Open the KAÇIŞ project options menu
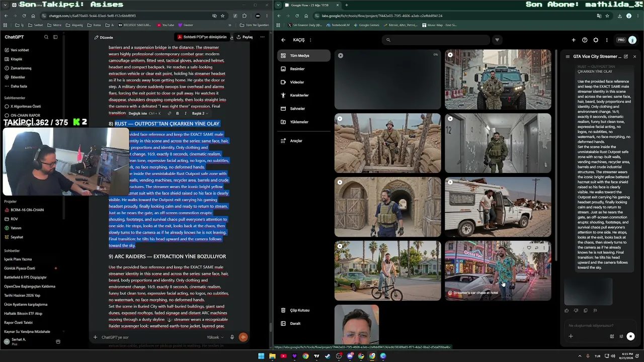The height and width of the screenshot is (362, 644). [310, 40]
